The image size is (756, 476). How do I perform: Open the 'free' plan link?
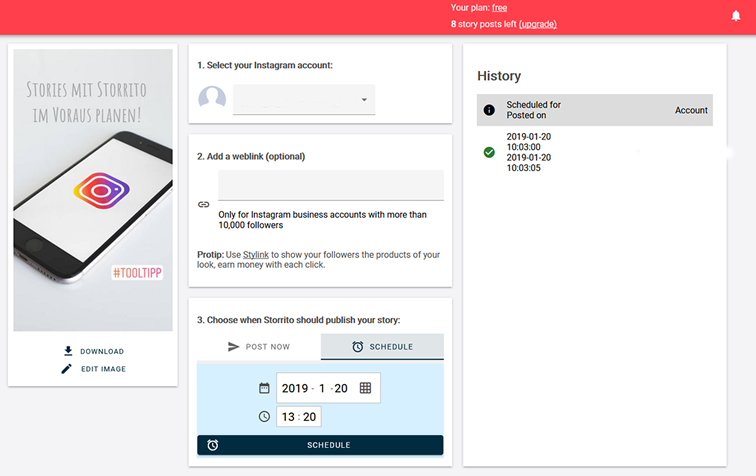[500, 8]
